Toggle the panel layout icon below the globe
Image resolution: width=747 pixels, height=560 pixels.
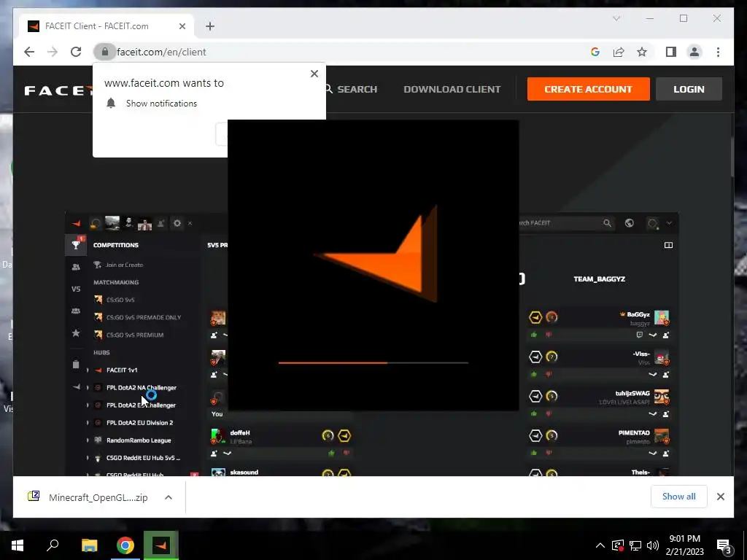(668, 245)
